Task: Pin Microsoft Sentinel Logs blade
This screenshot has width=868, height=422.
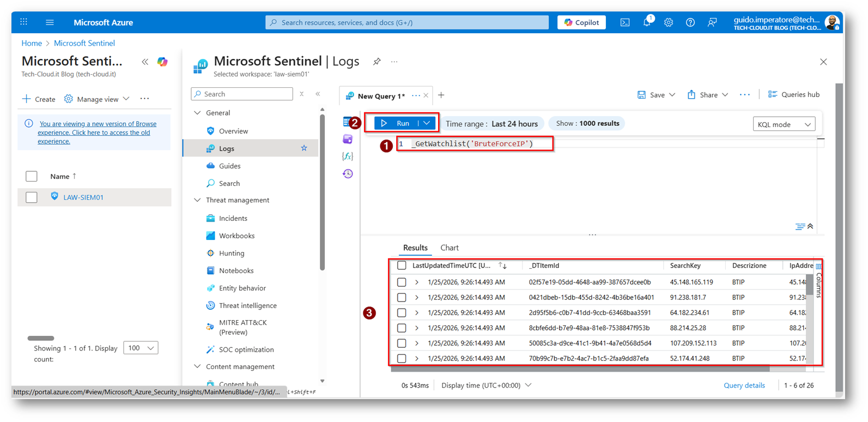Action: coord(377,62)
